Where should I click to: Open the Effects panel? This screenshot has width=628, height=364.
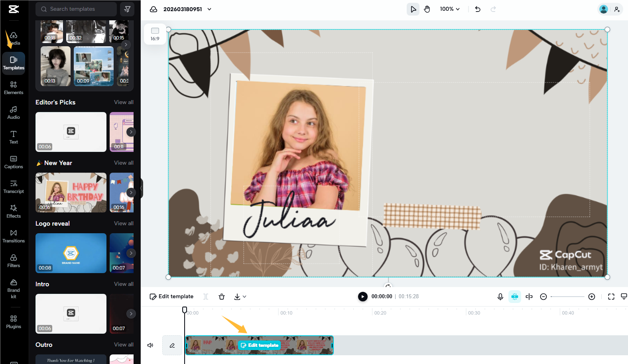pos(14,212)
